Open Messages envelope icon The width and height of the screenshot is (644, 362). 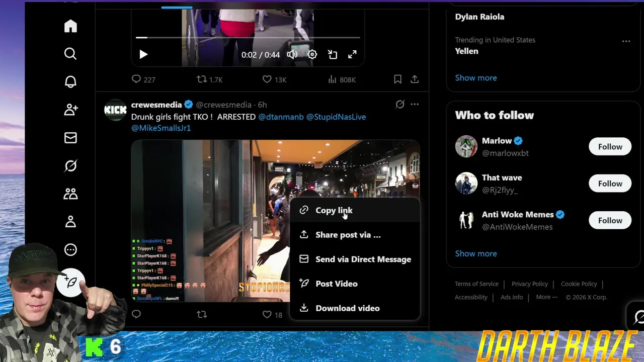70,138
